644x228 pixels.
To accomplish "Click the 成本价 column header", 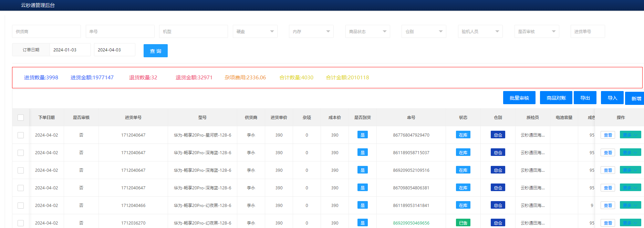I will [335, 118].
